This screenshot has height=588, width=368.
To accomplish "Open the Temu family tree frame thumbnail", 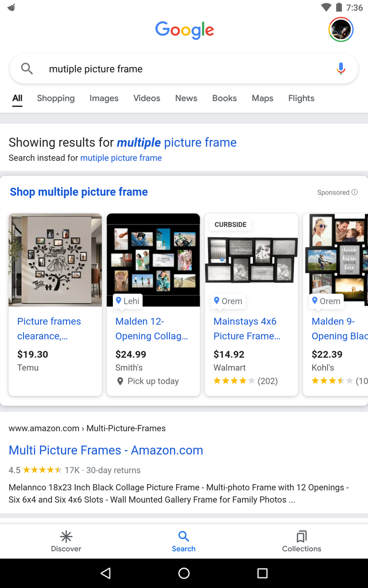I will pos(55,260).
